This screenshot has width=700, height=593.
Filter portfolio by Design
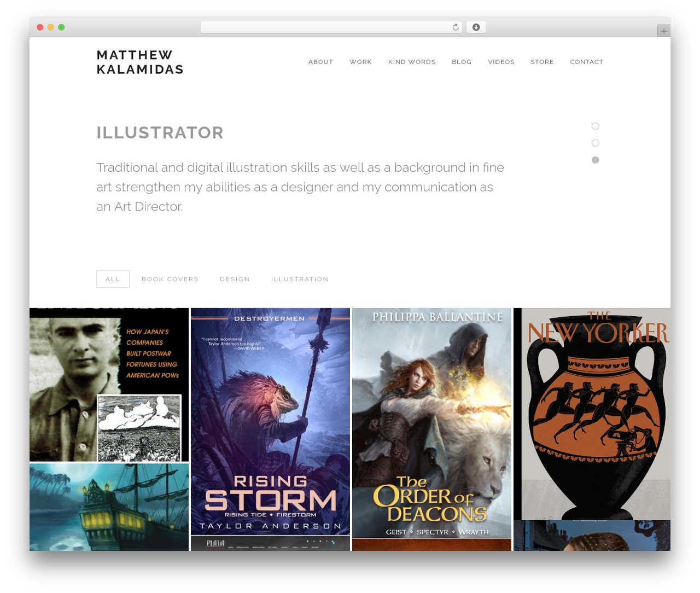click(235, 279)
